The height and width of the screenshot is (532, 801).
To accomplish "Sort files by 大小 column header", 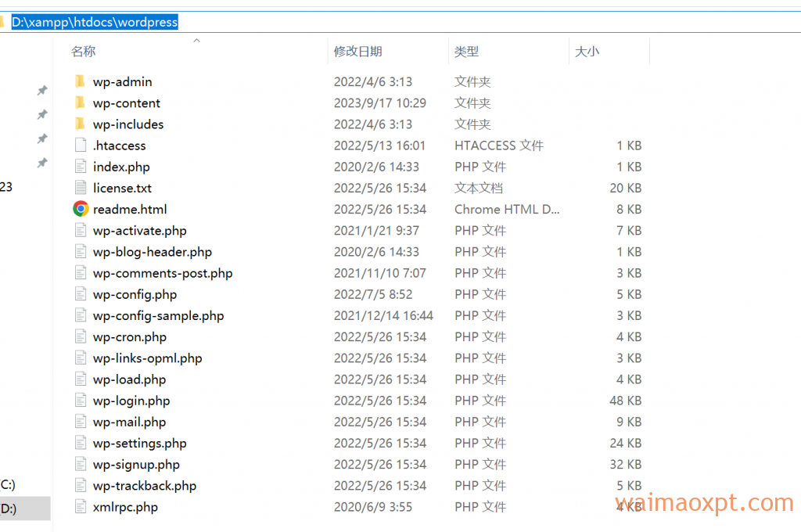I will [587, 52].
